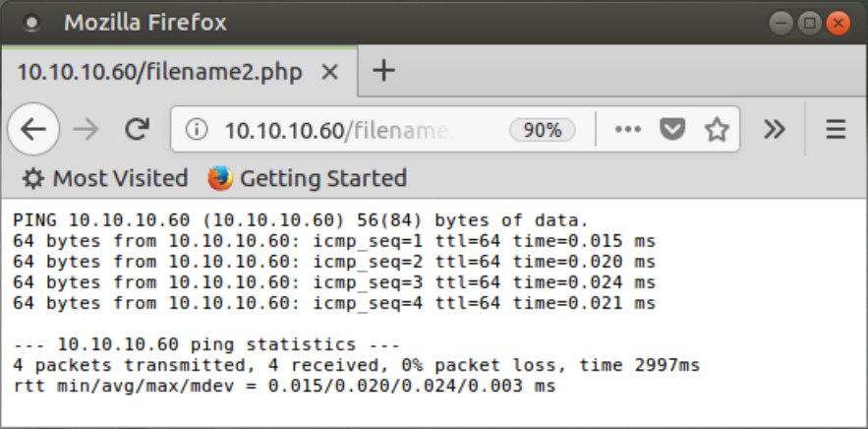Maximize the Firefox window
The height and width of the screenshot is (429, 868).
coord(809,24)
